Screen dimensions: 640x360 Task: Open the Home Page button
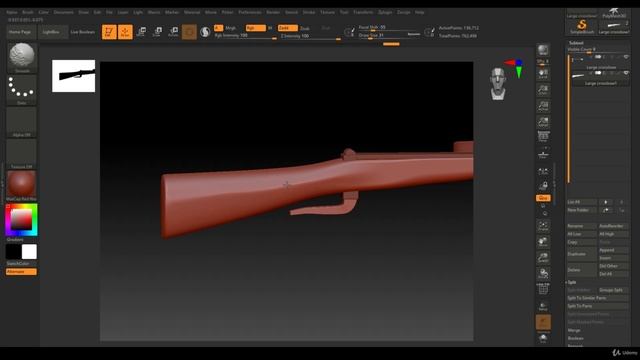tap(20, 32)
